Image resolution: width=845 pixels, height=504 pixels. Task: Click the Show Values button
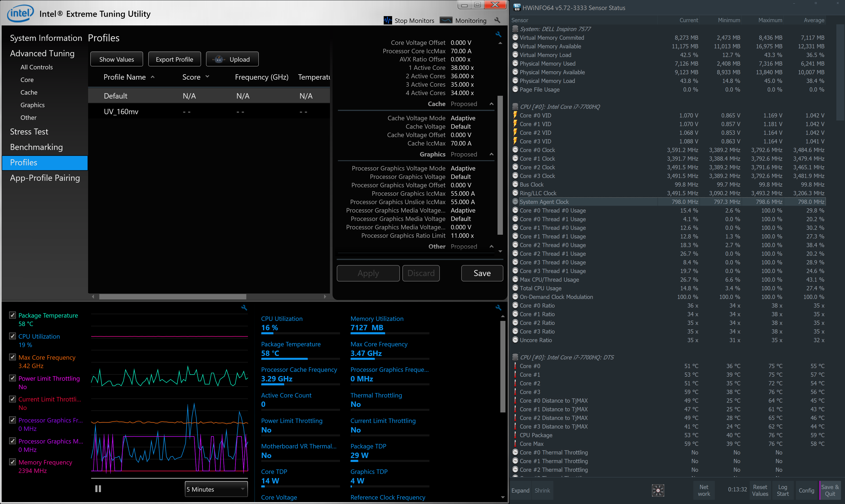(x=117, y=59)
